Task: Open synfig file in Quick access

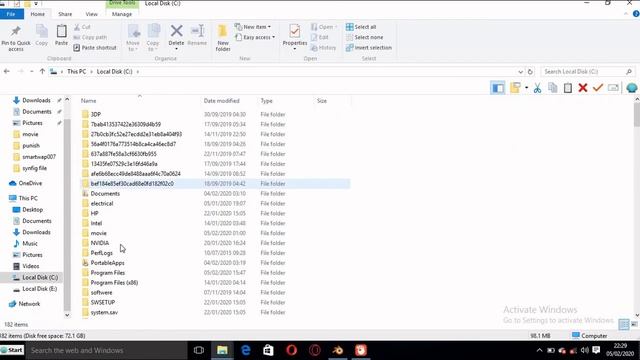Action: pyautogui.click(x=34, y=168)
